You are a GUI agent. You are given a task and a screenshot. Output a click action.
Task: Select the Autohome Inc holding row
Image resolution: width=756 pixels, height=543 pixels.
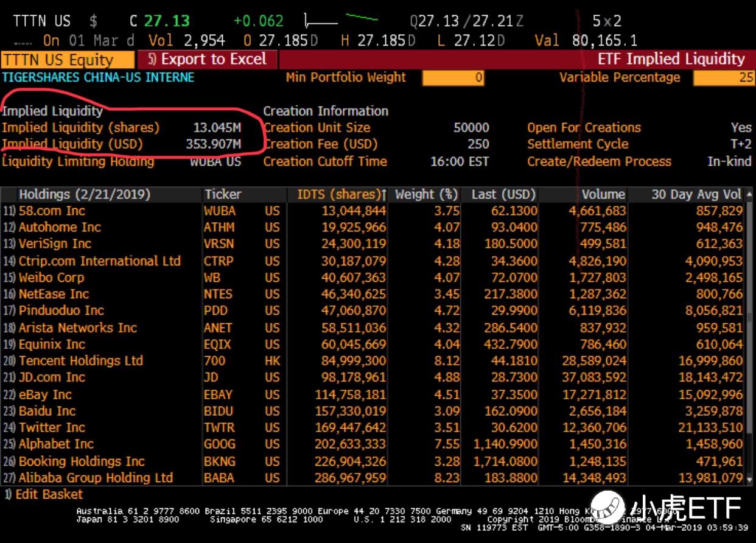pos(373,228)
